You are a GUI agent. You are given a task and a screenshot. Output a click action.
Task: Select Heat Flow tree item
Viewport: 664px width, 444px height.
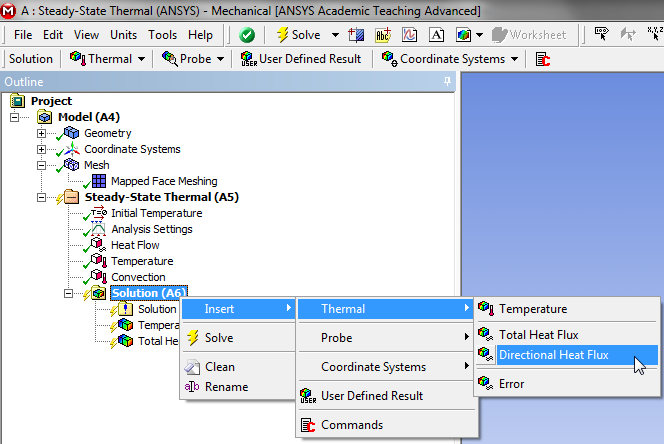point(135,245)
